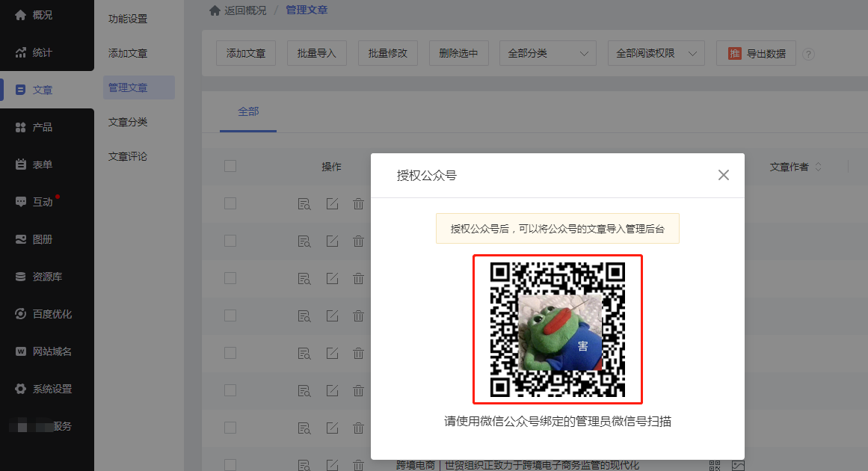Delete the seventh article row
Screen dimensions: 868x471
point(358,428)
